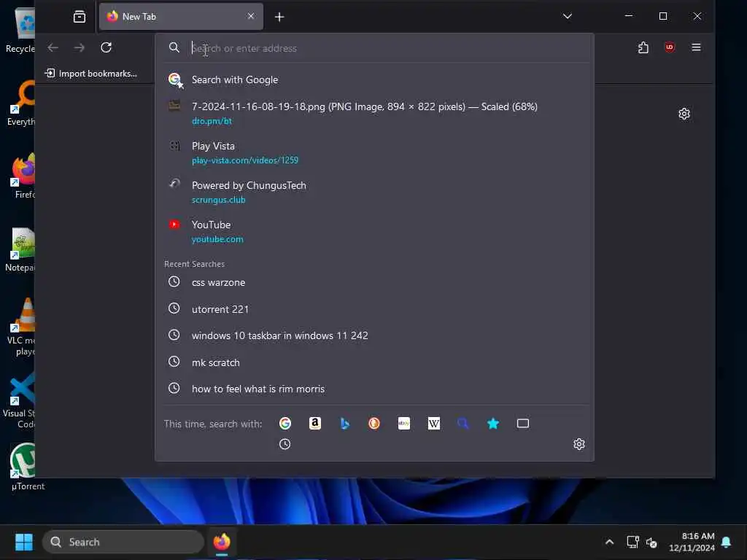Search this time with Wikipedia icon
The image size is (747, 560).
click(x=433, y=424)
